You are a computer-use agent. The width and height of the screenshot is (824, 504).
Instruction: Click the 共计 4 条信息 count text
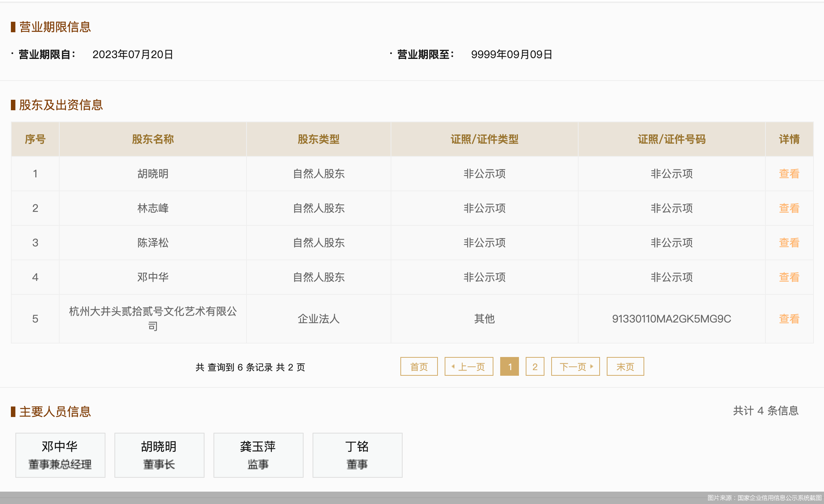coord(766,411)
